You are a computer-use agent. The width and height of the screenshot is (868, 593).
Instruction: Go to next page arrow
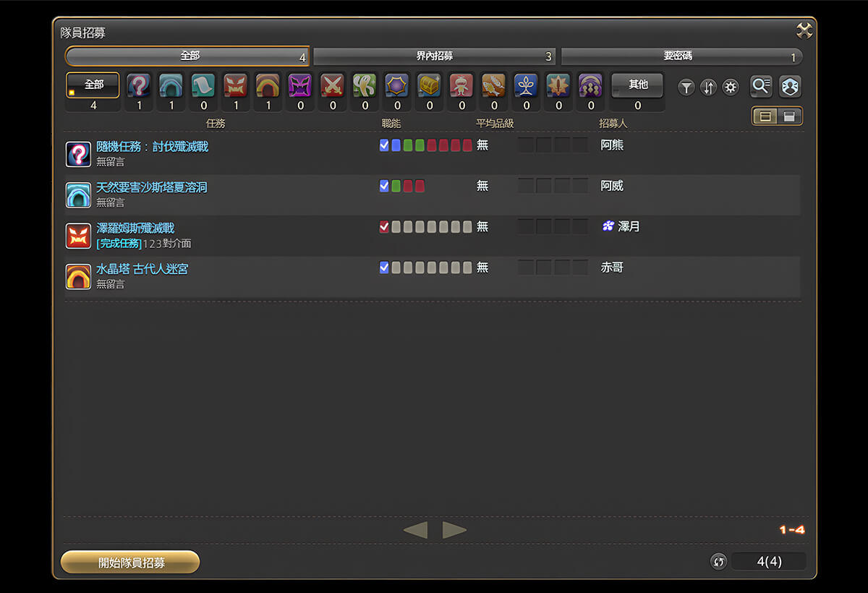point(454,530)
